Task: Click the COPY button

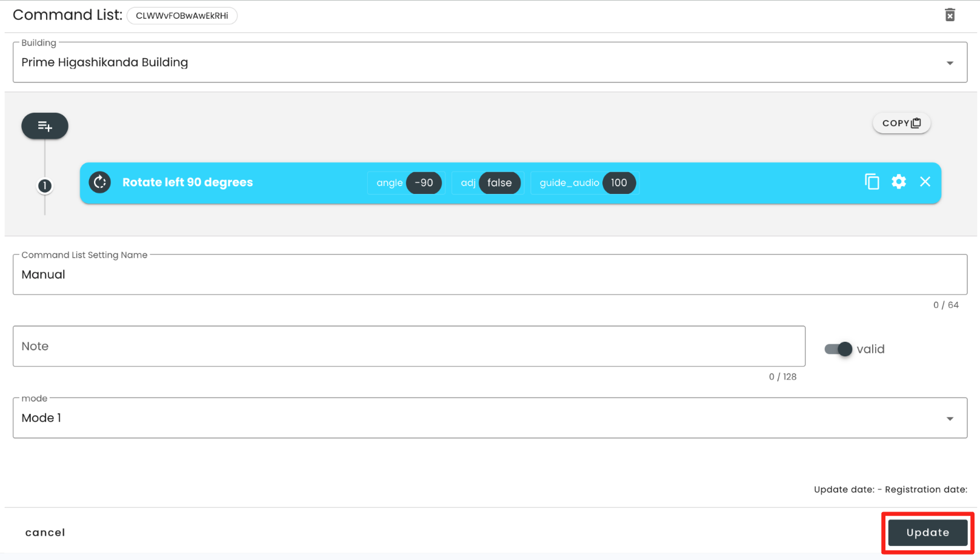Action: click(901, 123)
